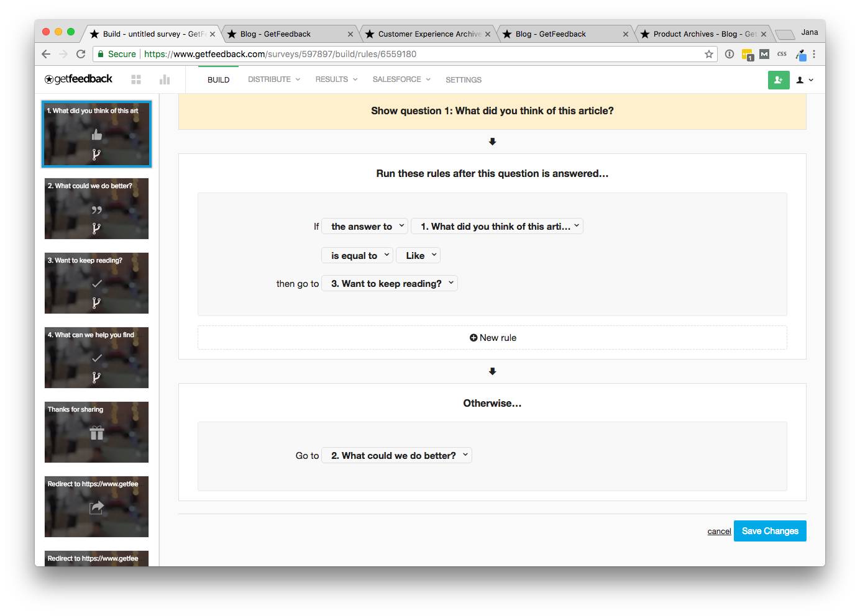Open the survey grid dashboard icon
The image size is (860, 616).
point(136,79)
